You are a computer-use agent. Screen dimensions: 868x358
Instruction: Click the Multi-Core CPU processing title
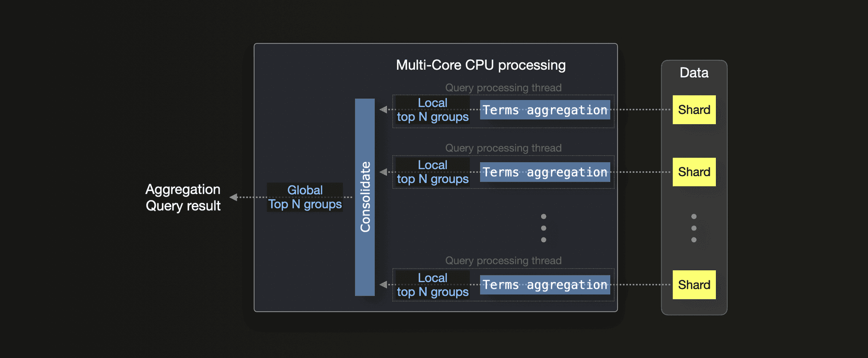point(481,65)
